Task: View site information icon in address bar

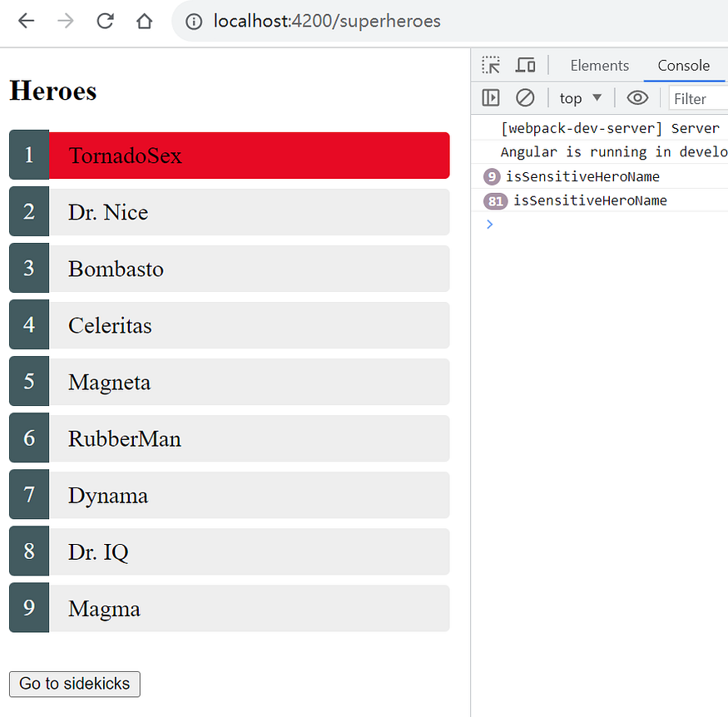Action: 194,22
